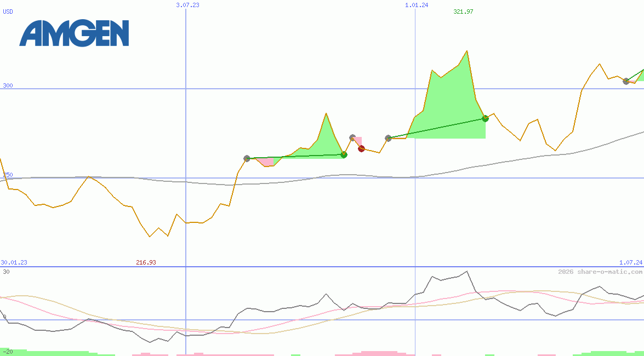Image resolution: width=644 pixels, height=356 pixels.
Task: Select the green marker near 321.97 peak
Action: pos(485,118)
